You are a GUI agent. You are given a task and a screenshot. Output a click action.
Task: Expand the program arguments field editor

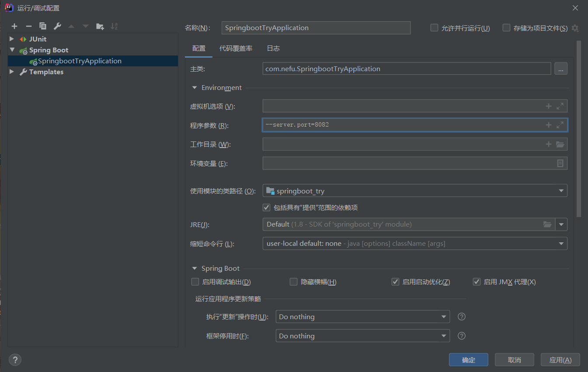point(560,125)
